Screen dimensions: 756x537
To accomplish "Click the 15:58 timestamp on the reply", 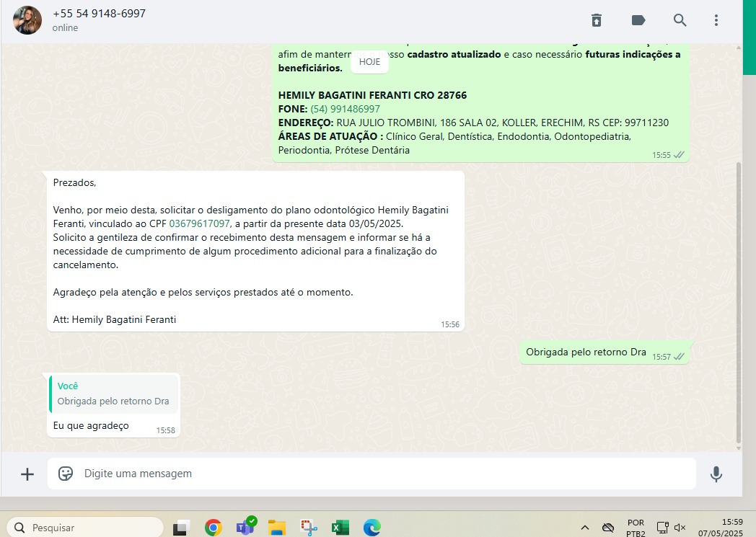I will pos(165,430).
